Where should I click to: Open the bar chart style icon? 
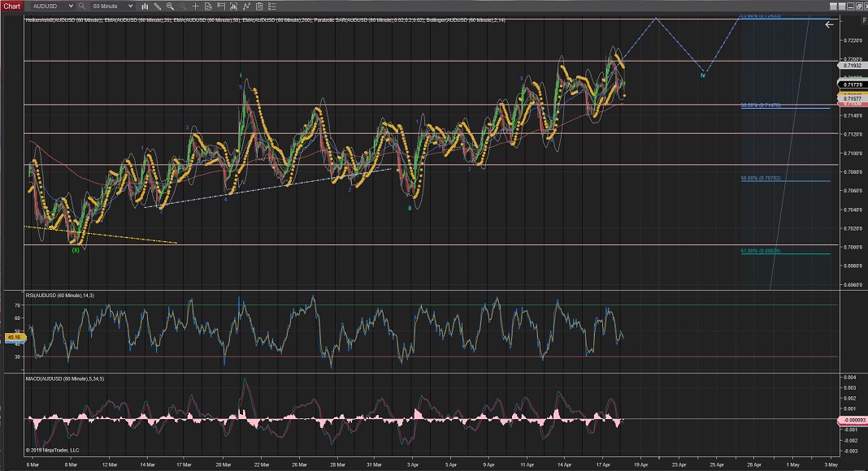pos(145,6)
